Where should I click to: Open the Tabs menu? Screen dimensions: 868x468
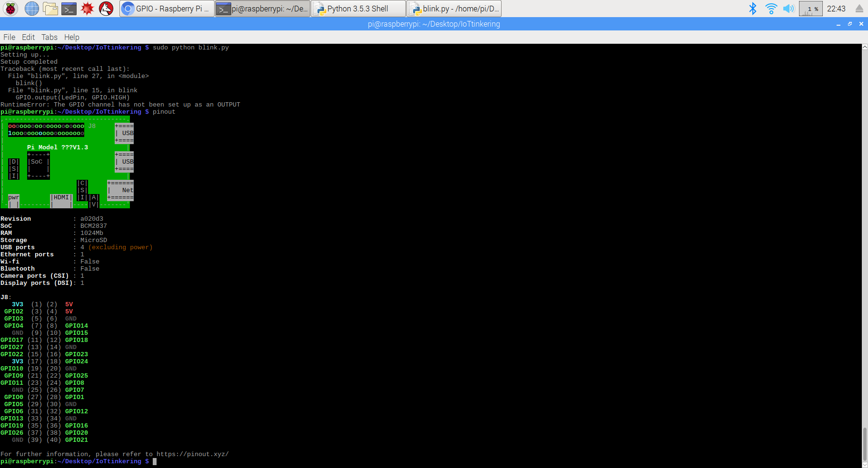pyautogui.click(x=49, y=37)
